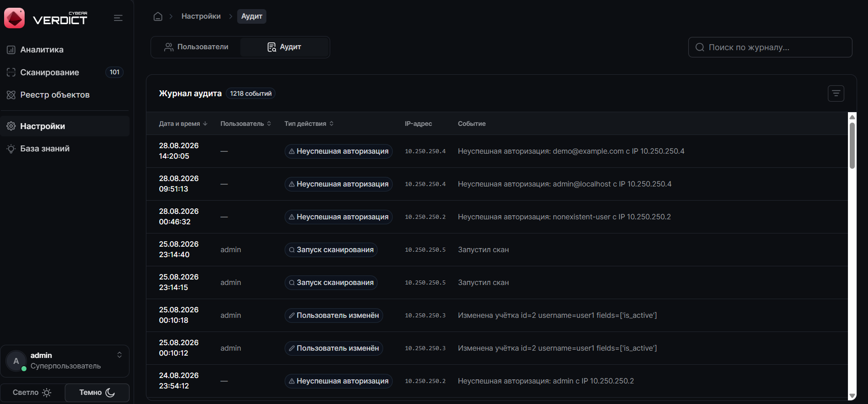
Task: Click the Реестр объектов icon in sidebar
Action: [11, 95]
